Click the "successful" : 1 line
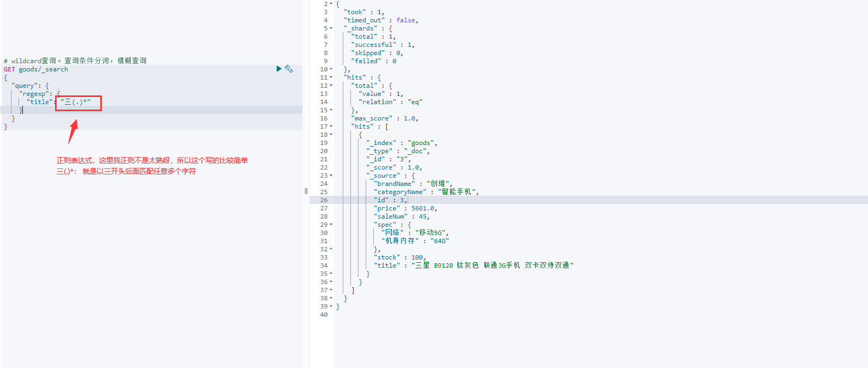Image resolution: width=868 pixels, height=368 pixels. [383, 45]
